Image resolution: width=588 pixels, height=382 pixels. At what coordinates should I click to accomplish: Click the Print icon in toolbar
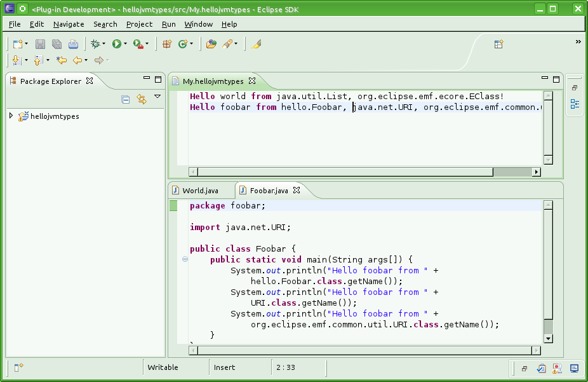(73, 44)
